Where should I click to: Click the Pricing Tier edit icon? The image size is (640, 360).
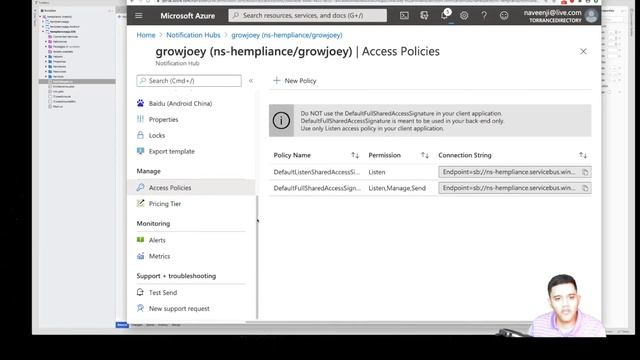(x=140, y=203)
